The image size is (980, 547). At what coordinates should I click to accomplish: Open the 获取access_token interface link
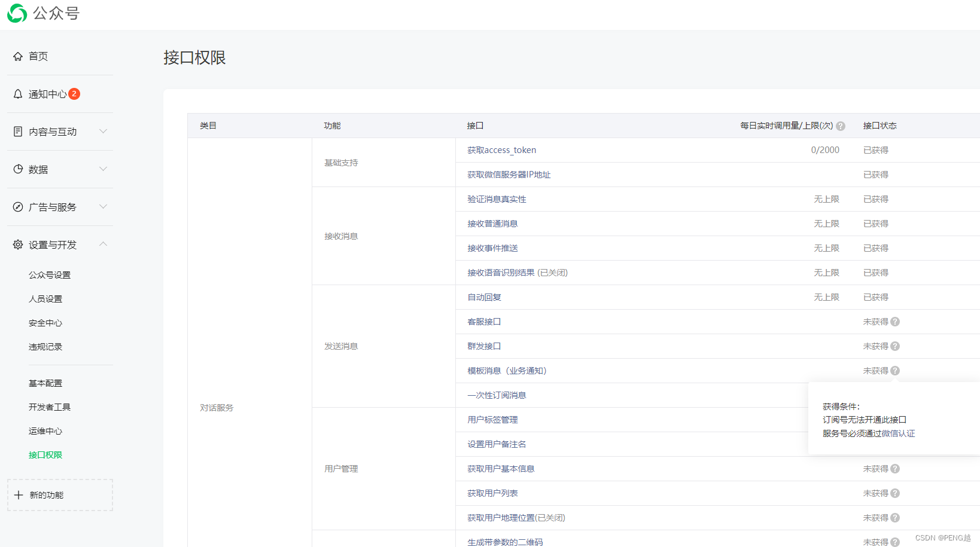pos(501,150)
